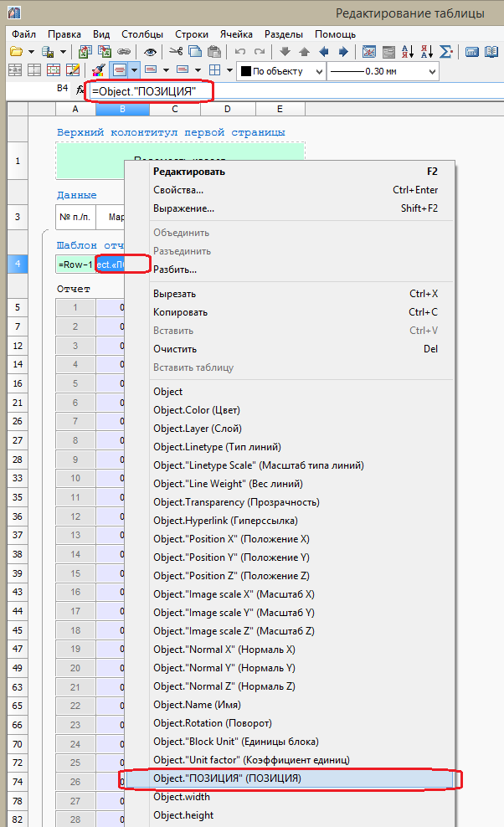Screen dimensions: 504x827
Task: Open the Разделы menu
Action: click(284, 34)
